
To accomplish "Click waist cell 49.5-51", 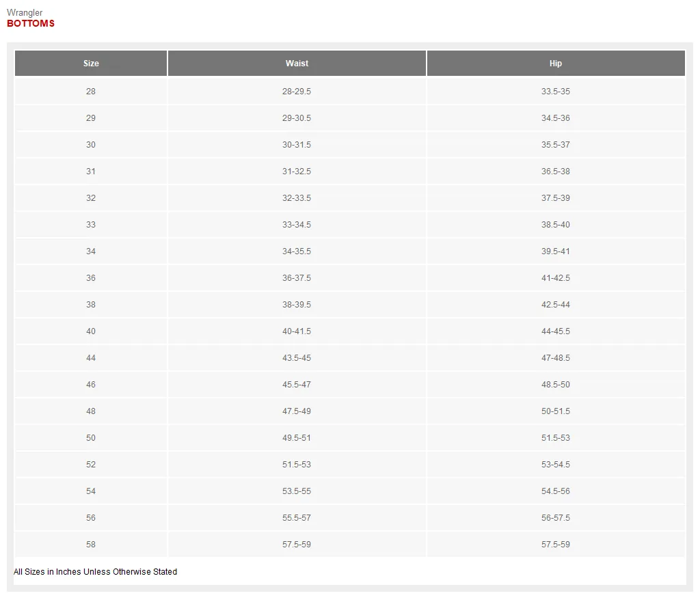I will 297,438.
